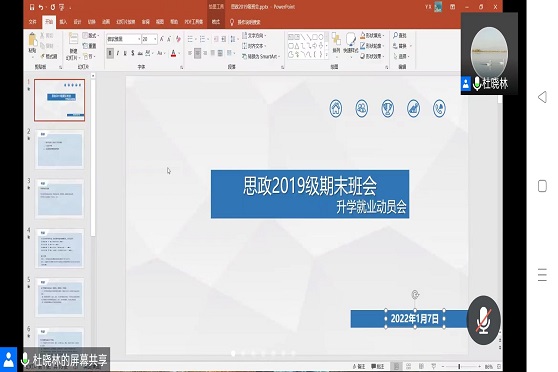This screenshot has height=372, width=558.
Task: Toggle italic text formatting
Action: [x=117, y=53]
